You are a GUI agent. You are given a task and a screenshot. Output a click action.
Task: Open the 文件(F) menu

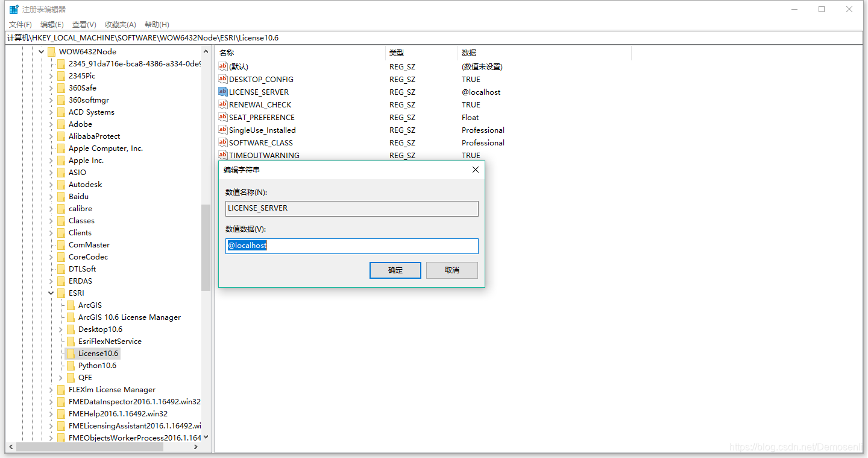click(20, 25)
